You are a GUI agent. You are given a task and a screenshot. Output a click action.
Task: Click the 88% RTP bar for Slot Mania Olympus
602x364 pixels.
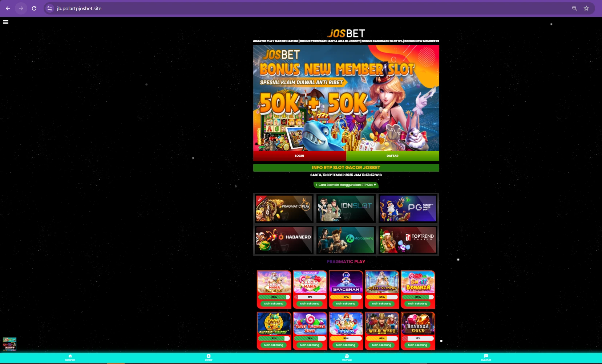tap(274, 297)
